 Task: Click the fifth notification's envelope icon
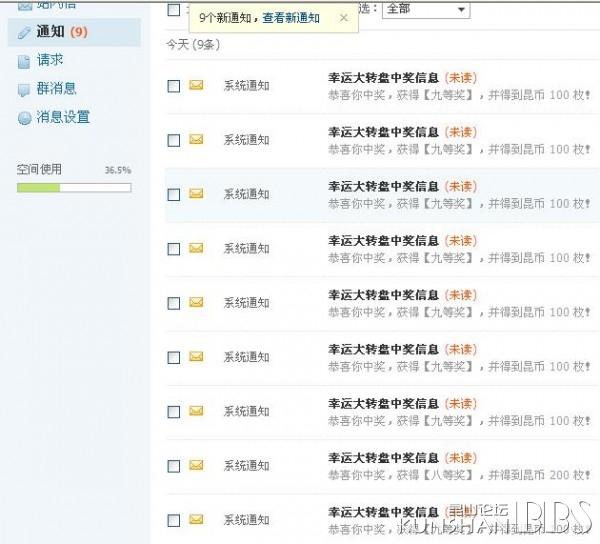196,302
